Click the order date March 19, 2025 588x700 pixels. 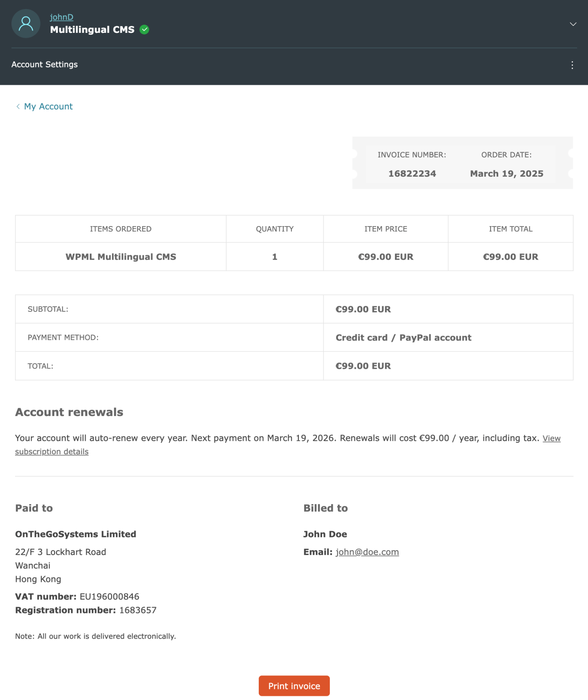(x=506, y=174)
